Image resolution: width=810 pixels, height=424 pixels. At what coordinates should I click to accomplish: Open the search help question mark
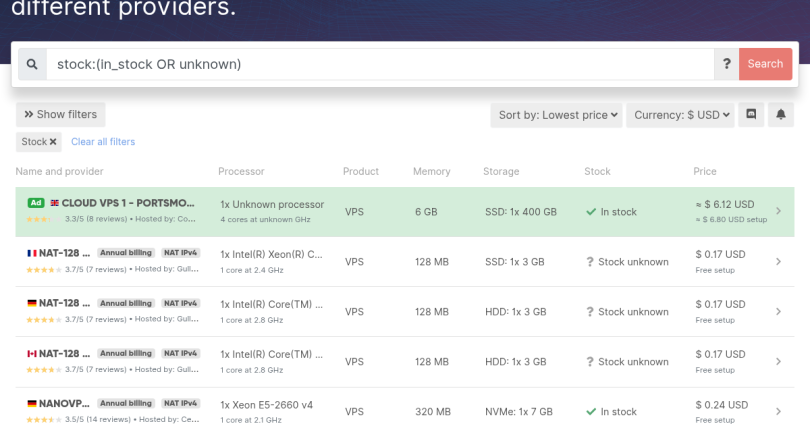tap(727, 64)
